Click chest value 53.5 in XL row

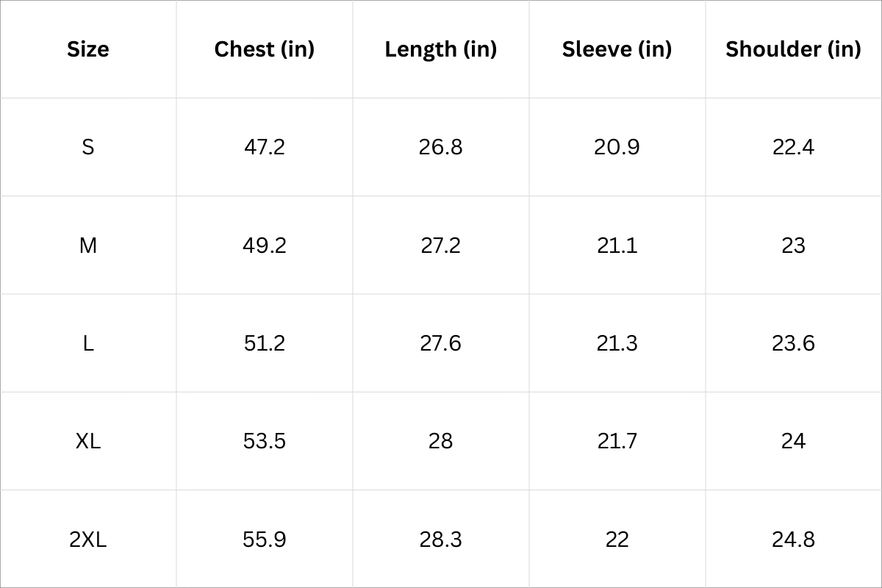[x=265, y=441]
